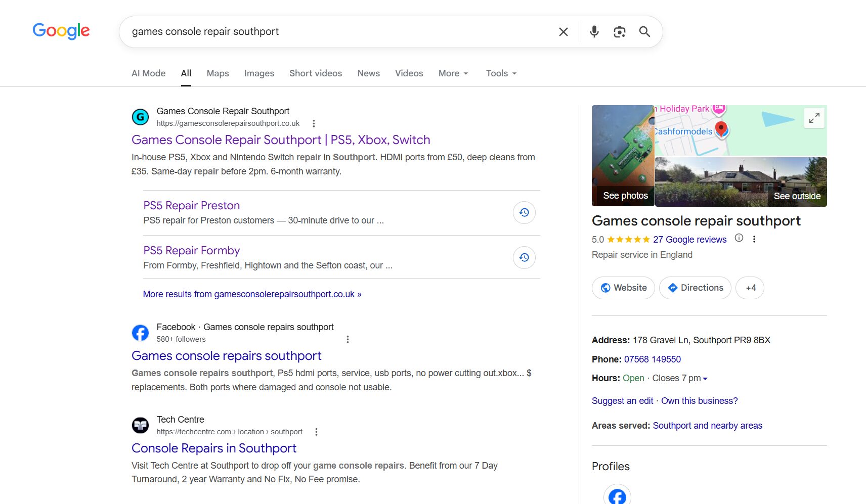Screen dimensions: 866x504
Task: Open Console Repairs in Southport result
Action: (214, 448)
